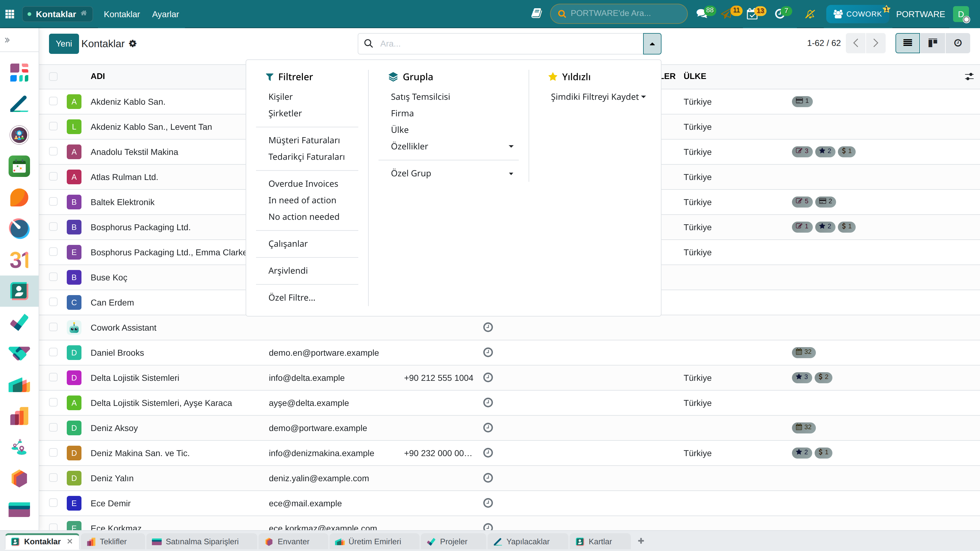Add a new bottom tab with plus
The height and width of the screenshot is (551, 980).
(641, 541)
